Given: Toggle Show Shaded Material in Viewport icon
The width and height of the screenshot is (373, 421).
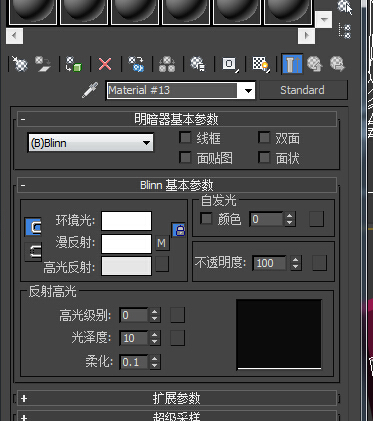Looking at the screenshot, I should click(261, 63).
